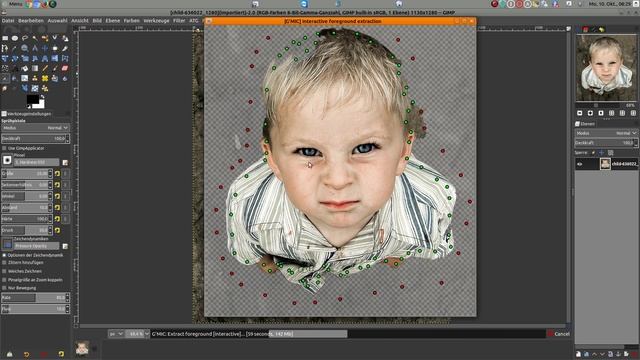Select the Pencil tool
Image resolution: width=640 pixels, height=360 pixels.
[45, 68]
